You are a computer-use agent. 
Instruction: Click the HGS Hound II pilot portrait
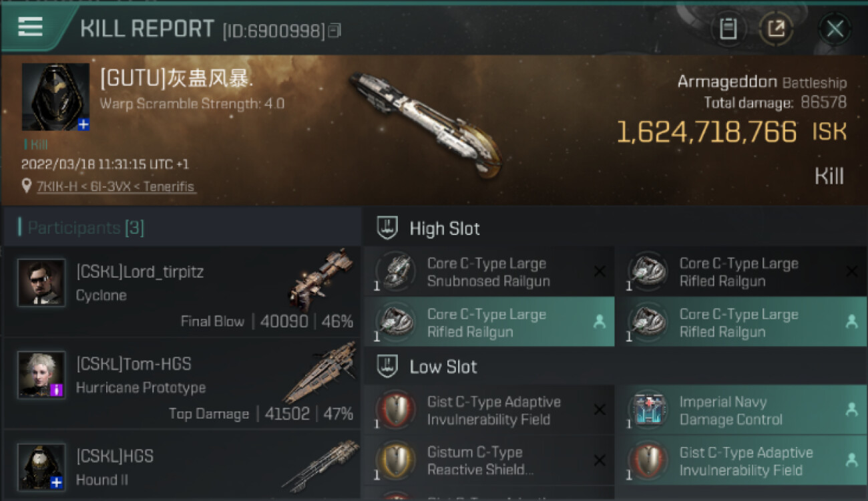(41, 466)
